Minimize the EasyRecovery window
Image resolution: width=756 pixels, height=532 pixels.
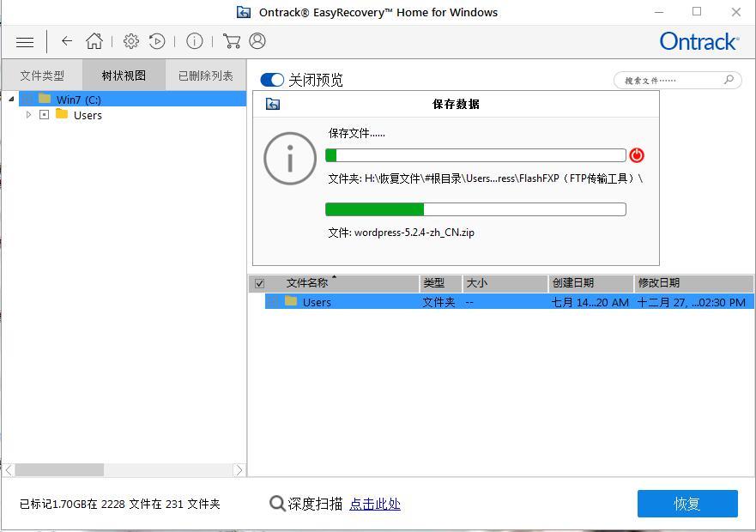pos(659,12)
